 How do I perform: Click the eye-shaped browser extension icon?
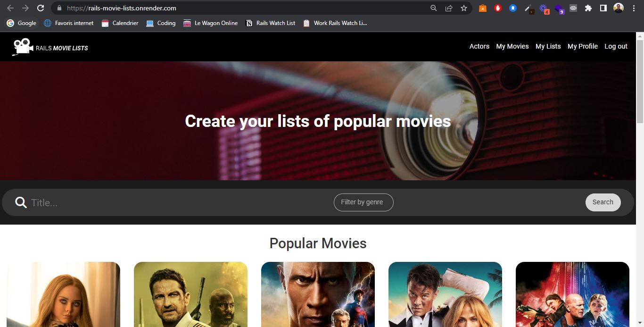[573, 8]
